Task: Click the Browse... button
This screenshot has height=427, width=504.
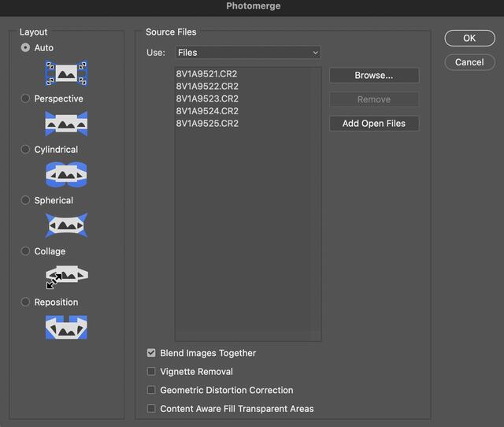Action: pos(374,76)
